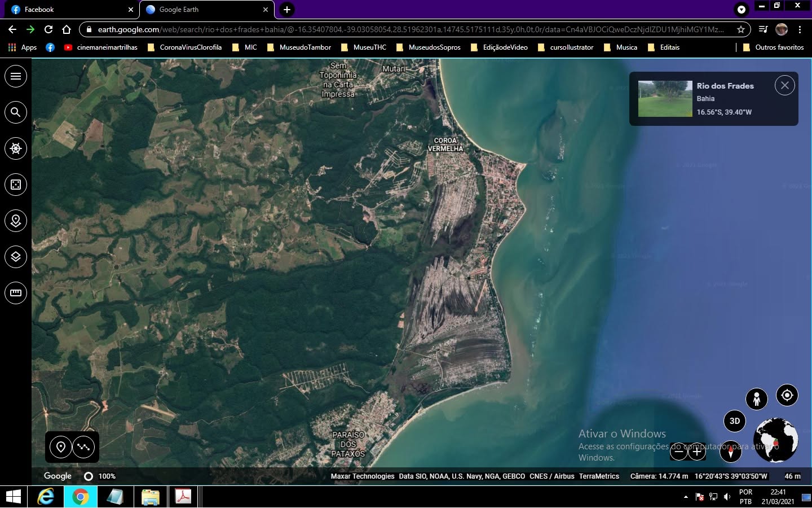Expand MuseudoTambor bookmark folder
The width and height of the screenshot is (812, 508).
click(x=299, y=47)
